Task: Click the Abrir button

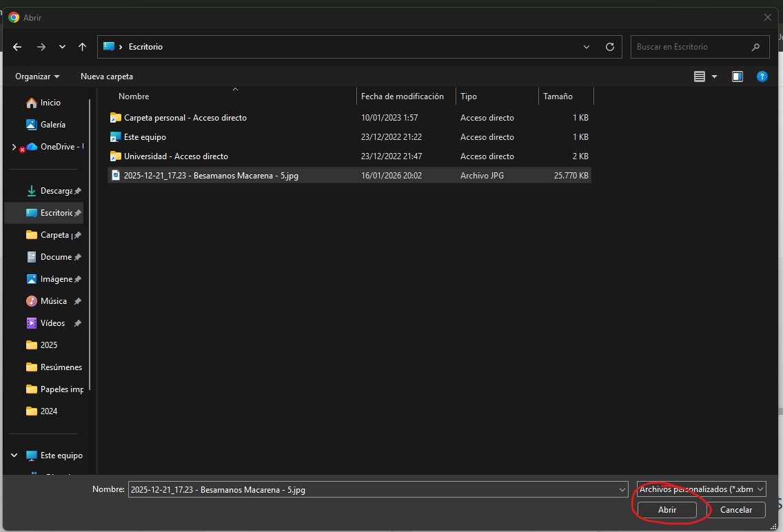Action: pos(667,509)
